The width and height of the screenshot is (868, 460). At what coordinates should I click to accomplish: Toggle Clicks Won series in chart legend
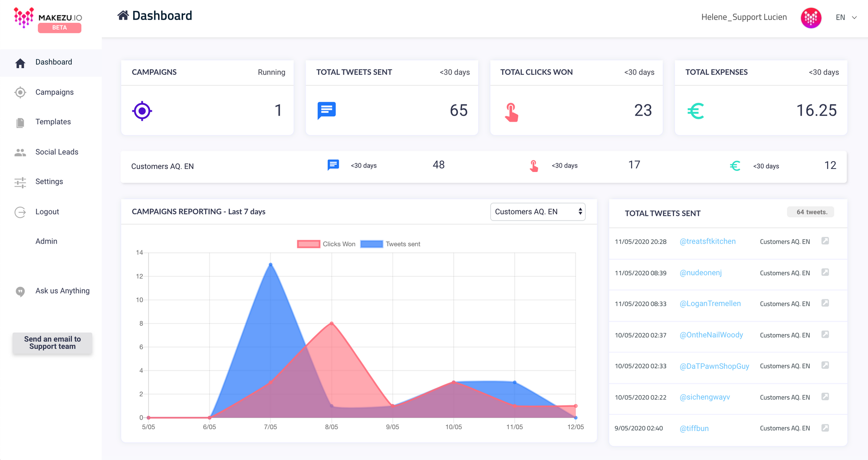point(326,244)
